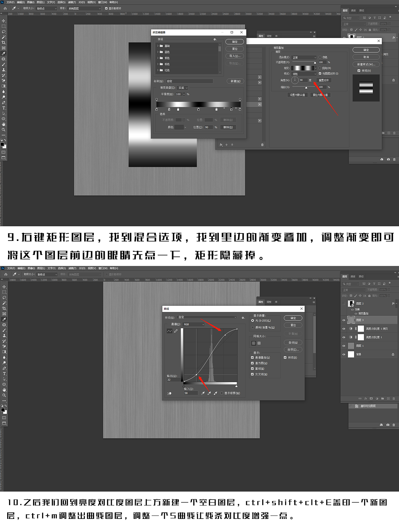Toggle the 显示修剪(W) checkbox in Curves
399x532 pixels.
click(x=222, y=393)
